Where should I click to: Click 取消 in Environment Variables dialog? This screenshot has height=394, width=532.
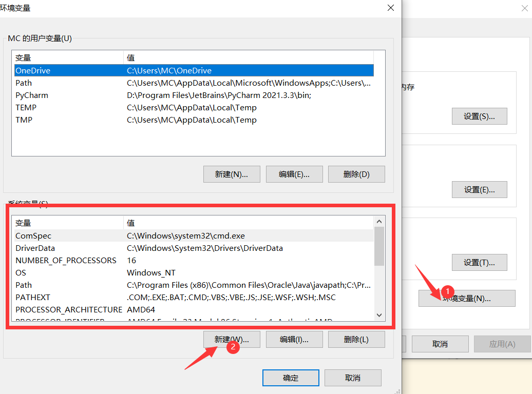click(353, 378)
